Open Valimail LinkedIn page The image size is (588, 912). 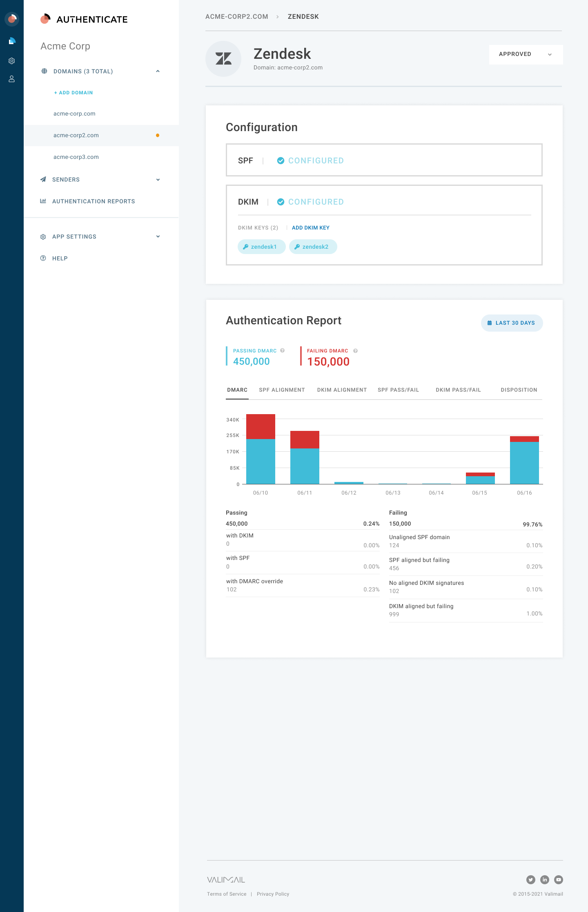click(x=545, y=880)
